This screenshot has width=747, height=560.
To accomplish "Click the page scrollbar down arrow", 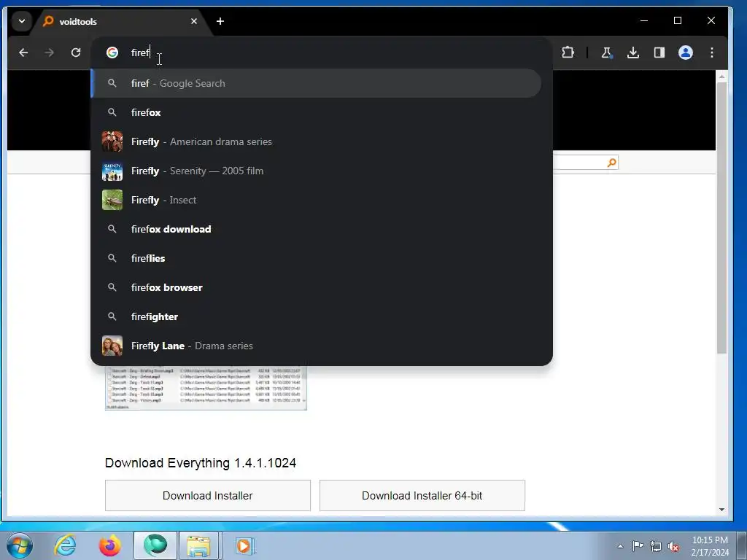I will pos(721,510).
